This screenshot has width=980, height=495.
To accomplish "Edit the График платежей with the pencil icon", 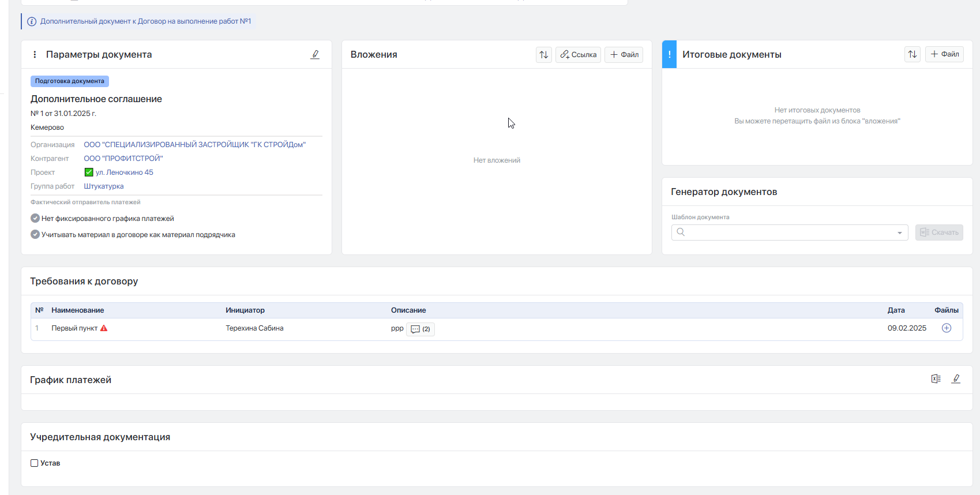I will pyautogui.click(x=956, y=378).
